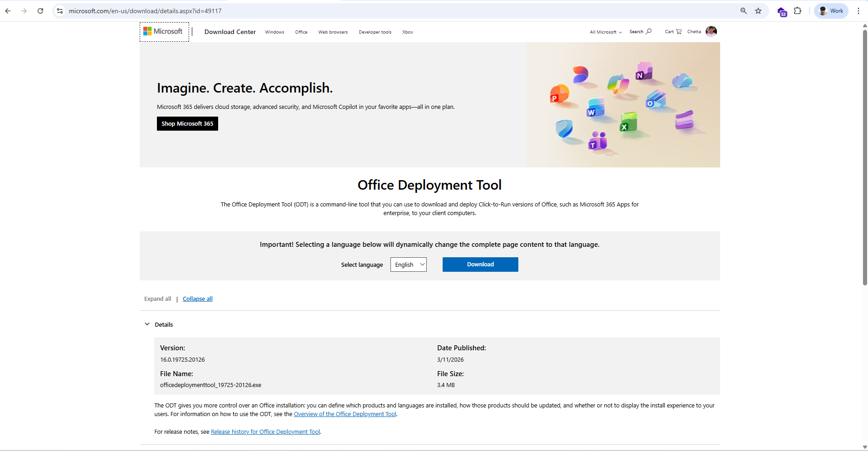Viewport: 868px width, 451px height.
Task: Open Release history for Office Deployment Tool link
Action: [x=265, y=432]
